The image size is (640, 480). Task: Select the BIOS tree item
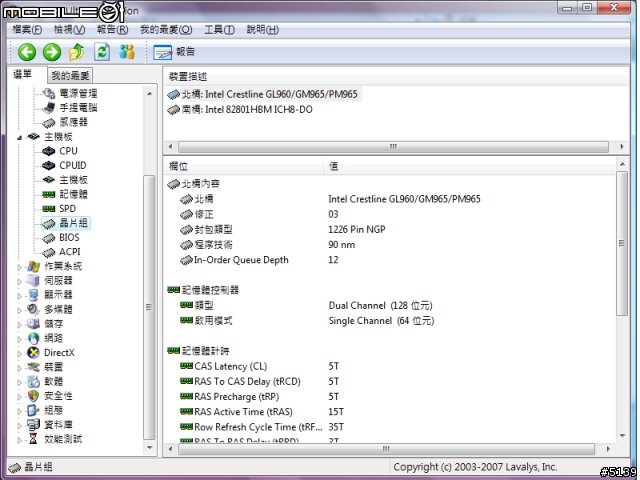pos(61,238)
